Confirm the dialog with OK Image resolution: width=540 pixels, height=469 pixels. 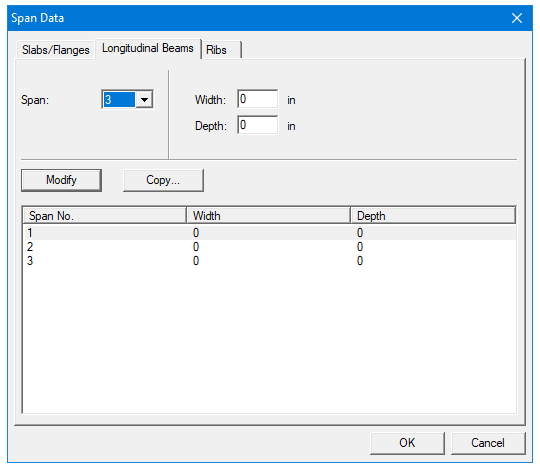coord(407,443)
